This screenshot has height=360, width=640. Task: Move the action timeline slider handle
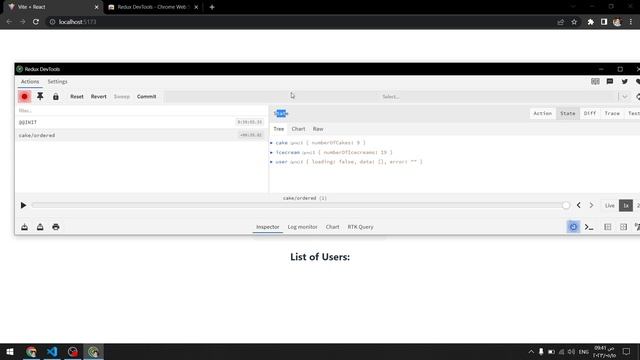(566, 205)
